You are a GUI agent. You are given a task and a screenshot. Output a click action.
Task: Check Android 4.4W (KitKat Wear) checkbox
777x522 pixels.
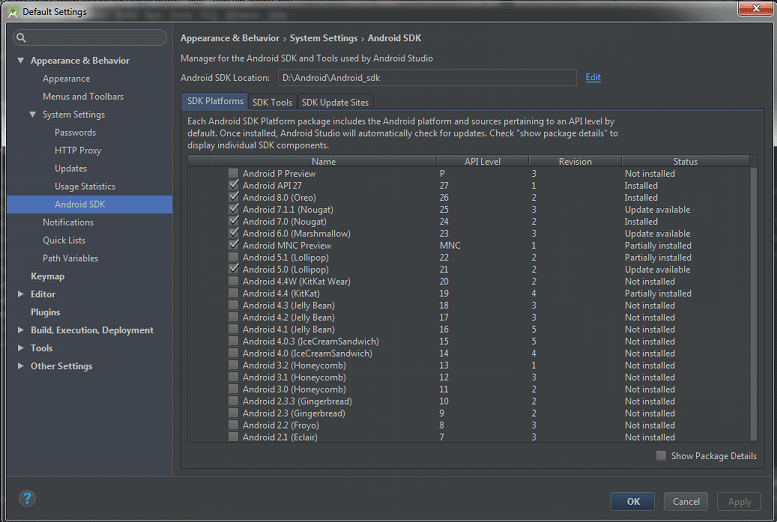tap(233, 281)
